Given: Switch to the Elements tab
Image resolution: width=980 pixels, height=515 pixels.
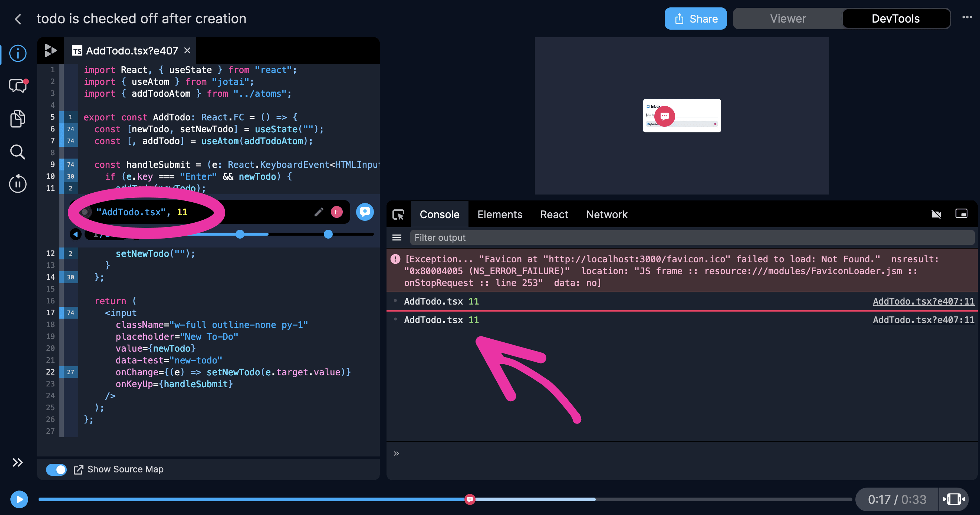Looking at the screenshot, I should [500, 215].
